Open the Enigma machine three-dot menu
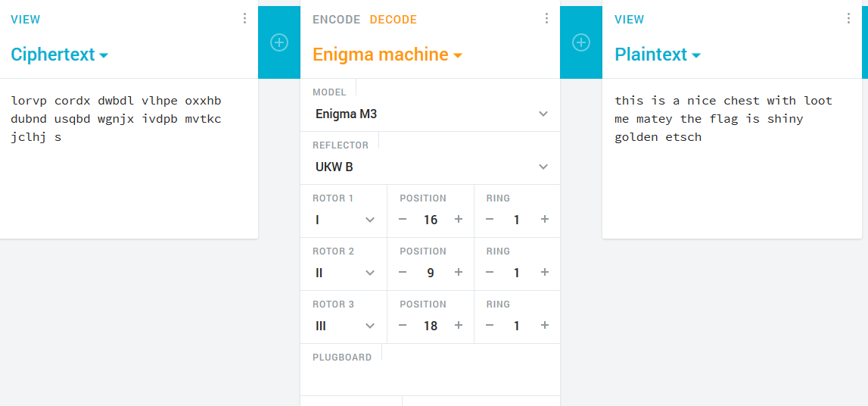 [x=546, y=19]
